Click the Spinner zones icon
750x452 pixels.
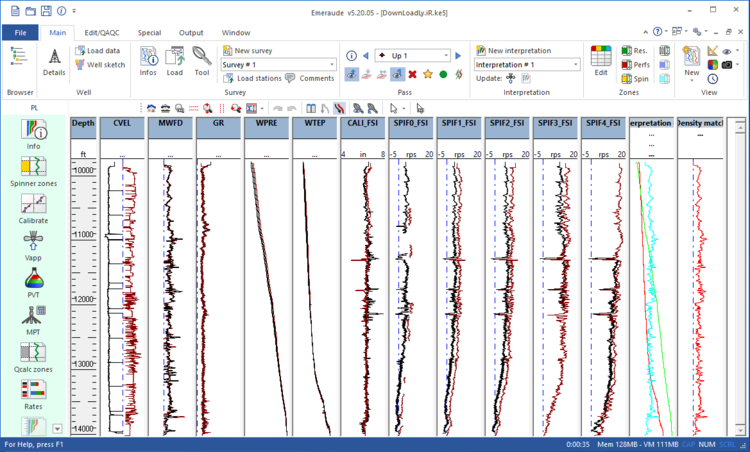click(34, 163)
